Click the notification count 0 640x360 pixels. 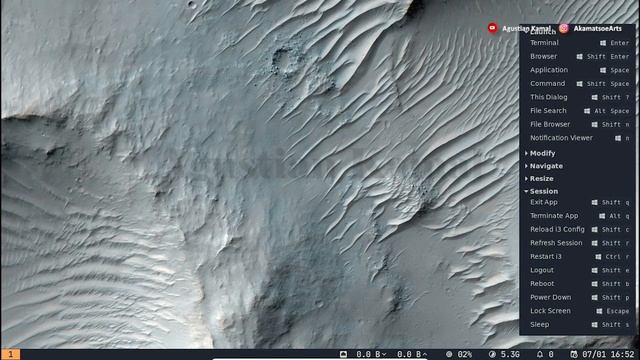[551, 354]
